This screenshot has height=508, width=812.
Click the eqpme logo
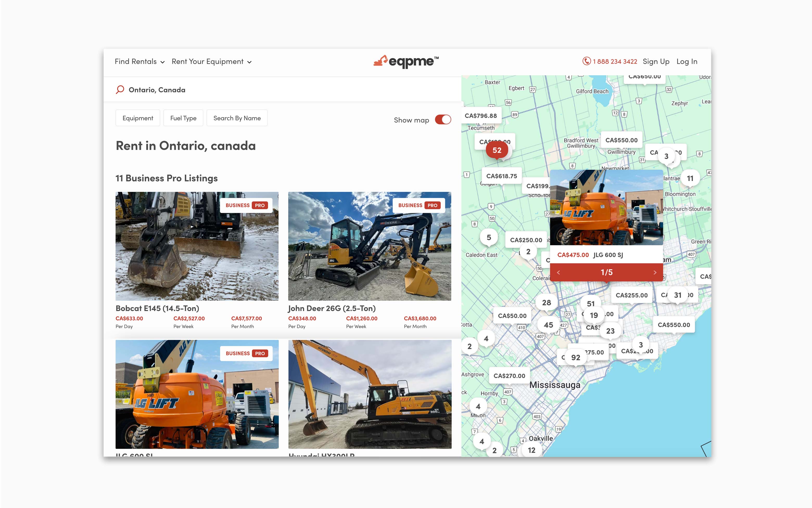[x=406, y=61]
